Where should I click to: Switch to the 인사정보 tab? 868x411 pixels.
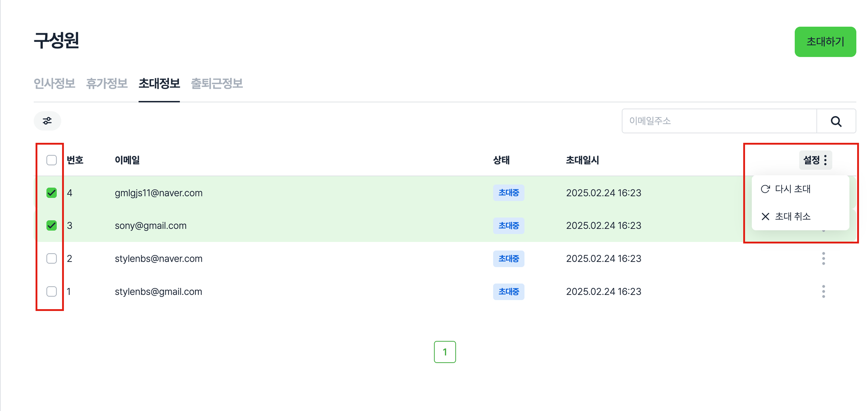[x=54, y=83]
